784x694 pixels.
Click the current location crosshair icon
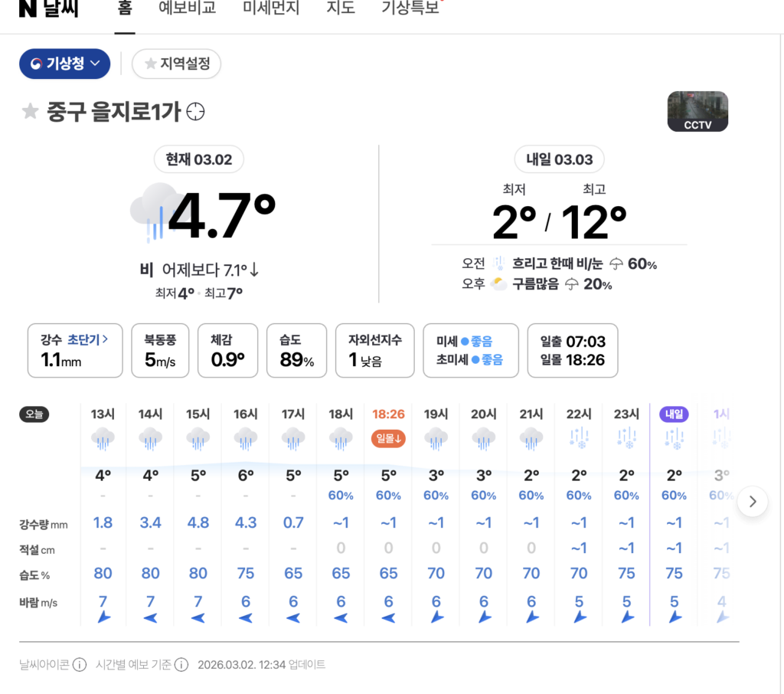(196, 112)
